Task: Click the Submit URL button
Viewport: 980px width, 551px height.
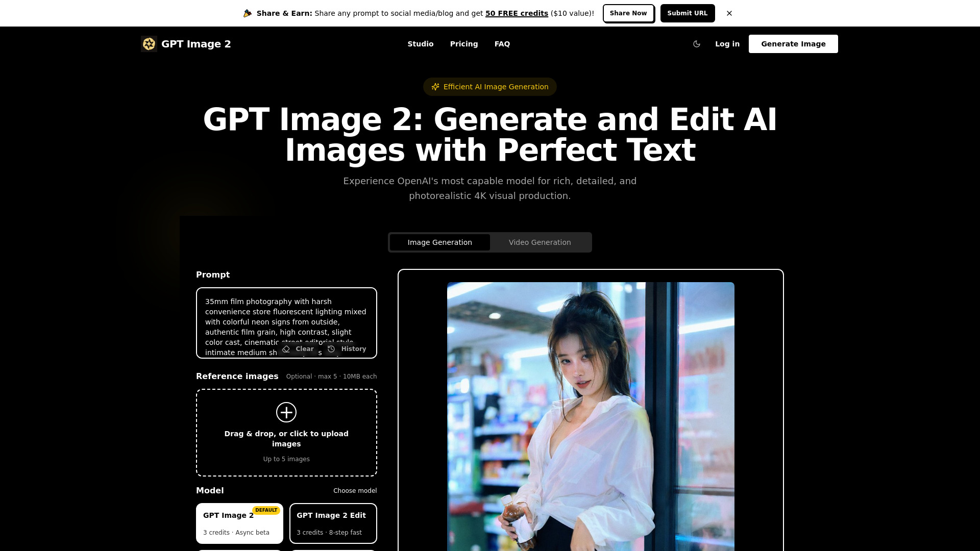Action: [x=688, y=13]
